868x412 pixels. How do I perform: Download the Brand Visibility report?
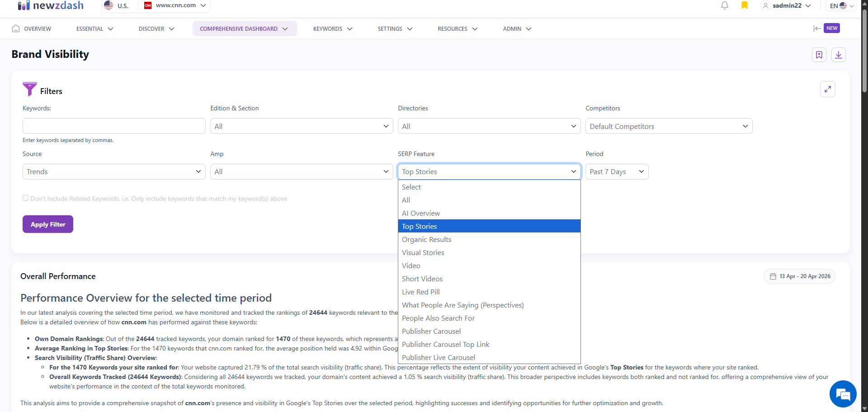pyautogui.click(x=838, y=55)
